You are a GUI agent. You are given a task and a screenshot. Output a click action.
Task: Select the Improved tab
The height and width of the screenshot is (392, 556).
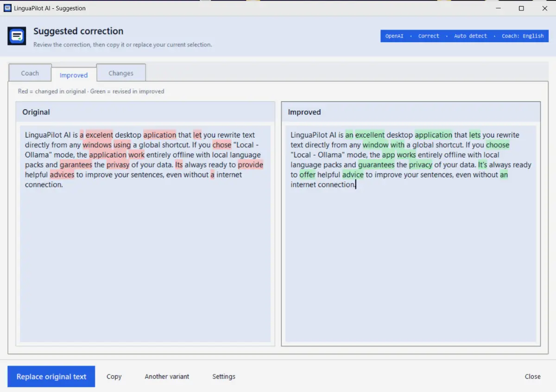(74, 75)
